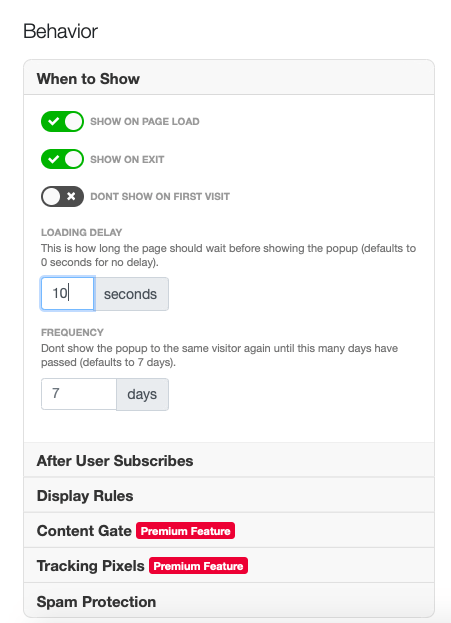Turn off the Show on Exit toggle
Viewport: 451px width, 623px height.
pos(62,159)
